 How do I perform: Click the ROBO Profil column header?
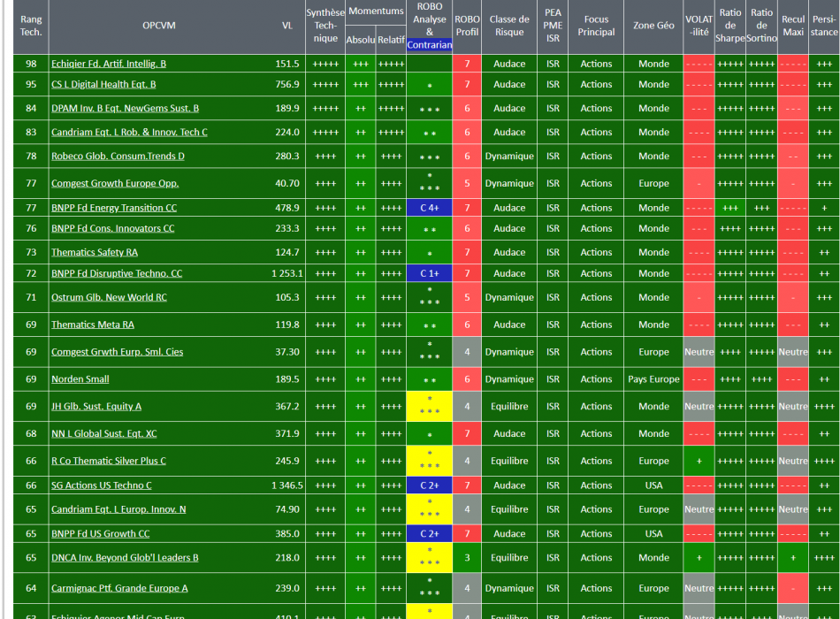467,26
